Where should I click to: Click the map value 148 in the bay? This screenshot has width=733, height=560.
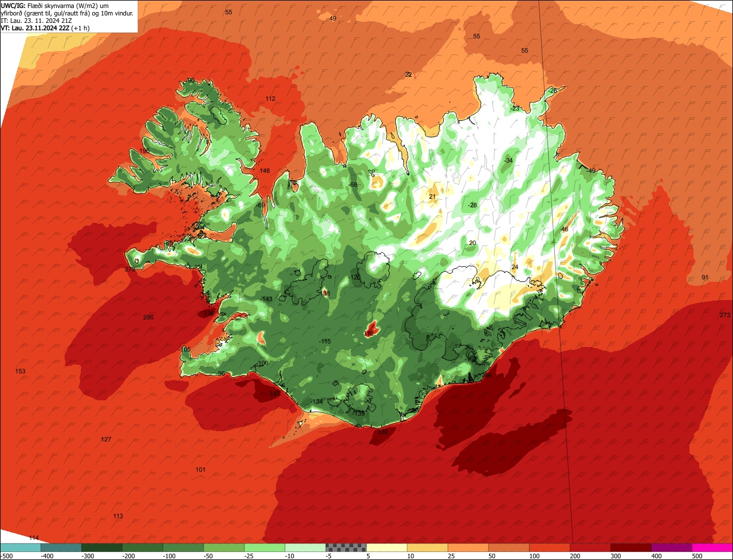pyautogui.click(x=265, y=171)
